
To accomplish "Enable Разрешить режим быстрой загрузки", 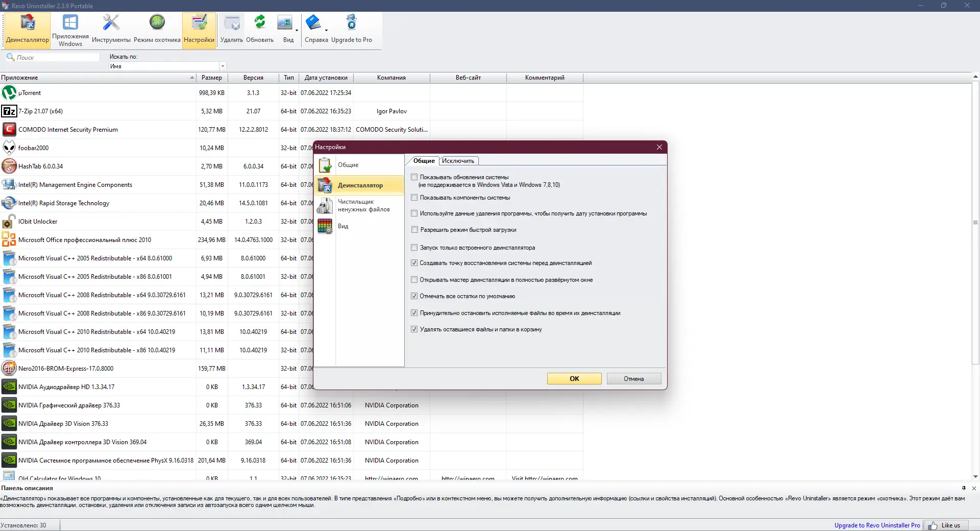I will pos(414,230).
